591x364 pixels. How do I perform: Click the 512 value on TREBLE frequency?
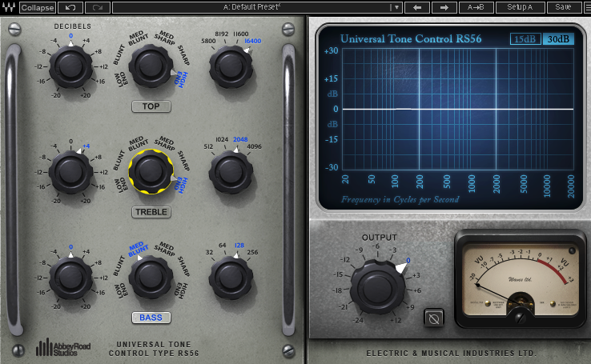[x=208, y=147]
